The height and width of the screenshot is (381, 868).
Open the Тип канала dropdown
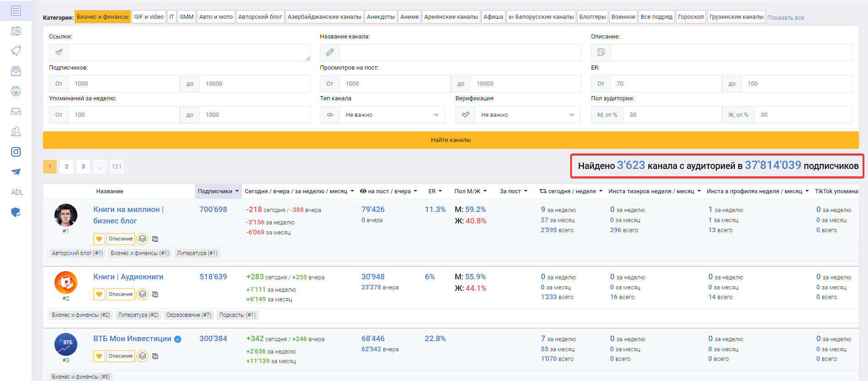point(391,115)
